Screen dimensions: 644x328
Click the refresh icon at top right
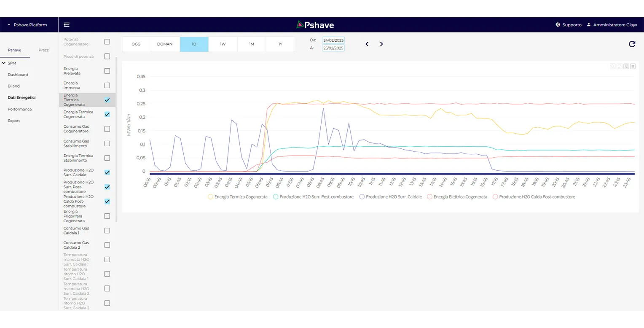pos(632,44)
